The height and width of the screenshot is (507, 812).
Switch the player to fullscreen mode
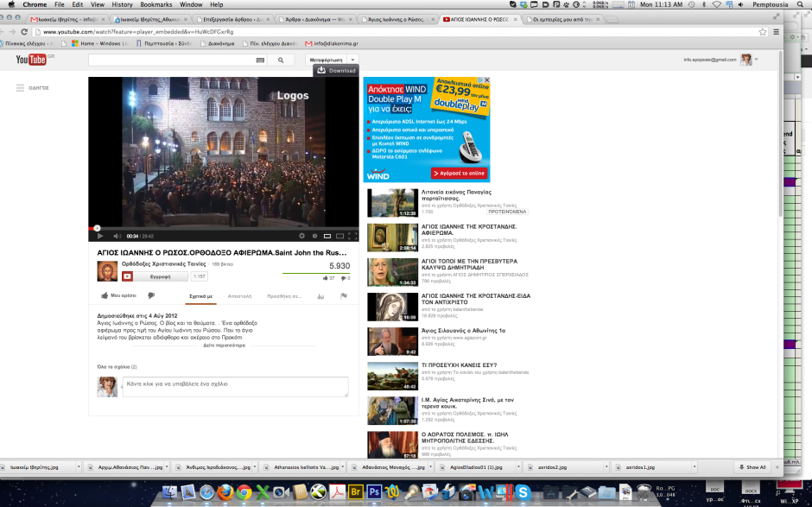pyautogui.click(x=352, y=236)
